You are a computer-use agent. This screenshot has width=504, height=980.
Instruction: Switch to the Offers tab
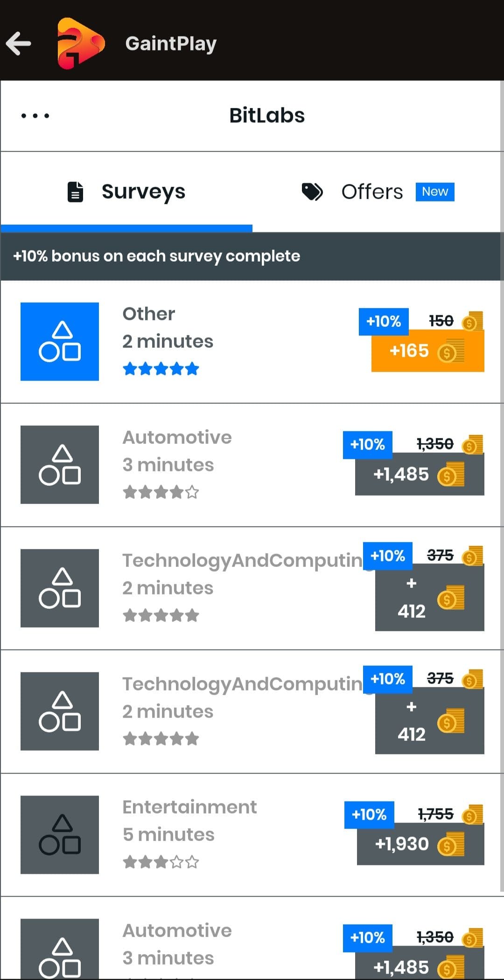(x=372, y=192)
